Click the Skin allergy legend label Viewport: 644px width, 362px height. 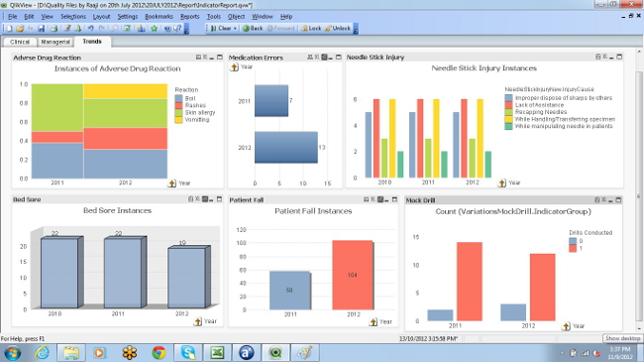pos(200,112)
